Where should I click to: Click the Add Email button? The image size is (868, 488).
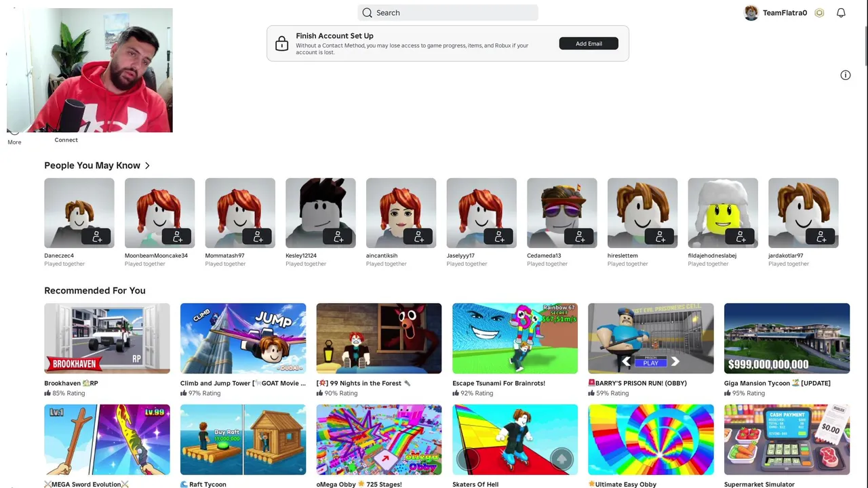coord(589,43)
